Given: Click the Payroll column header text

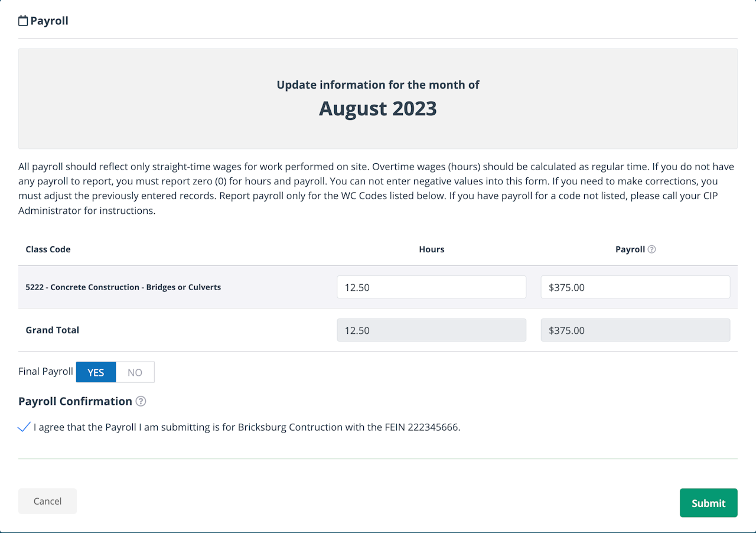Looking at the screenshot, I should tap(630, 249).
